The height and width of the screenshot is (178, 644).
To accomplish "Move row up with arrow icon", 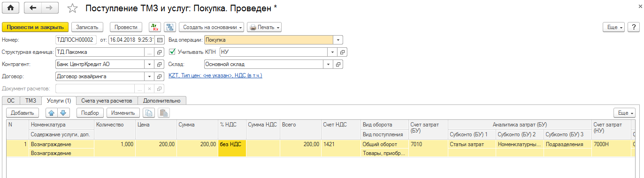I will point(51,113).
